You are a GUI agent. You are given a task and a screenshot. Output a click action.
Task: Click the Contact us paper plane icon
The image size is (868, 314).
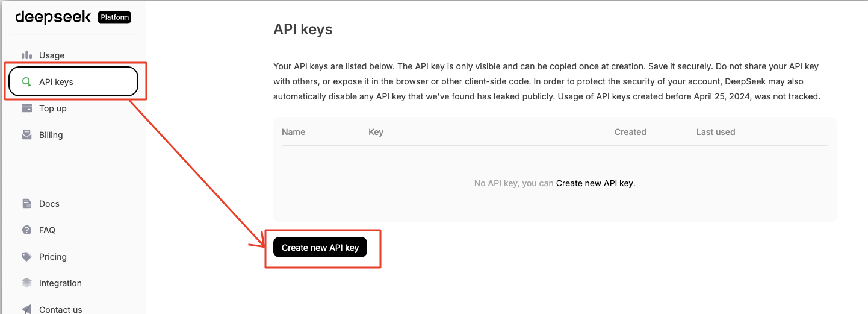[x=26, y=309]
